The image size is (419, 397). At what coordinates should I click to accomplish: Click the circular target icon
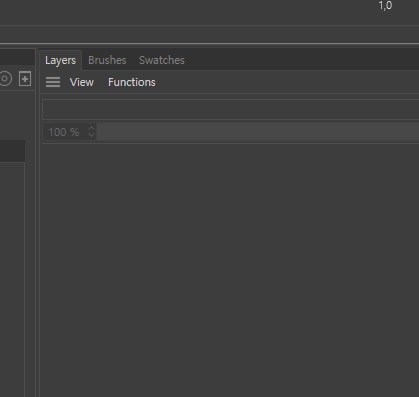click(x=5, y=79)
